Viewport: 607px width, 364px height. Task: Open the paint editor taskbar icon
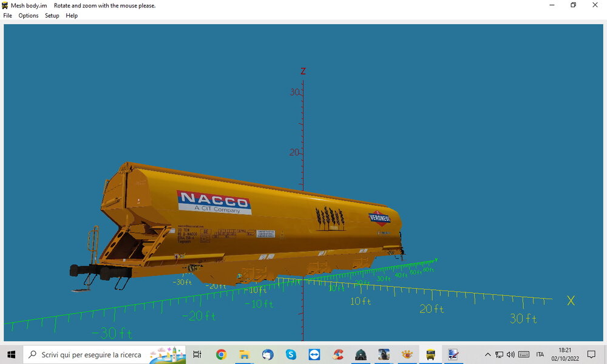(453, 354)
